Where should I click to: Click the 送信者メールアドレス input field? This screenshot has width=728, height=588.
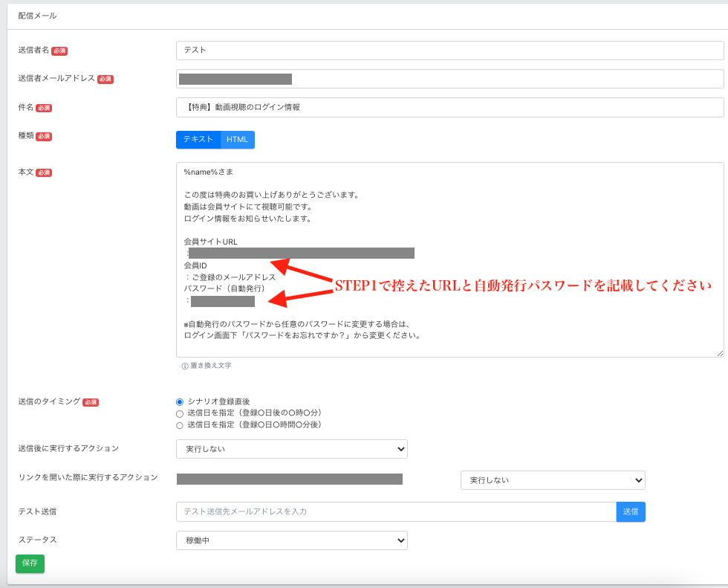[x=505, y=79]
